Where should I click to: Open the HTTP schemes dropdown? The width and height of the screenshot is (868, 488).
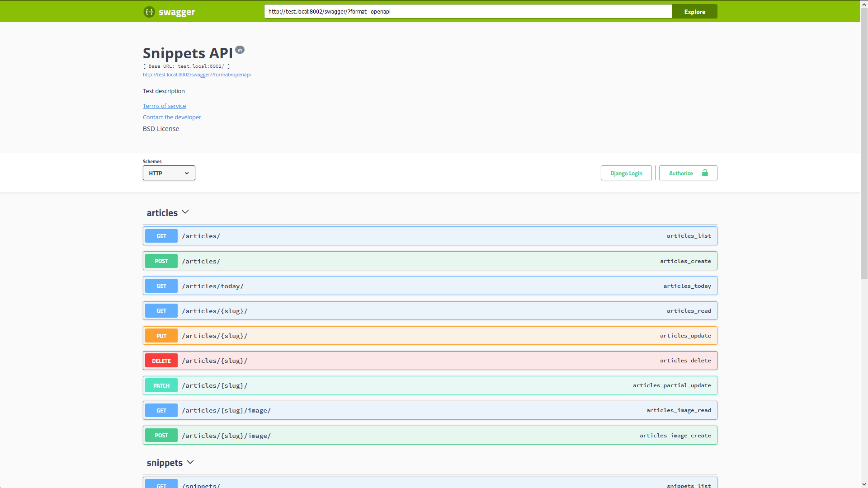[x=168, y=173]
